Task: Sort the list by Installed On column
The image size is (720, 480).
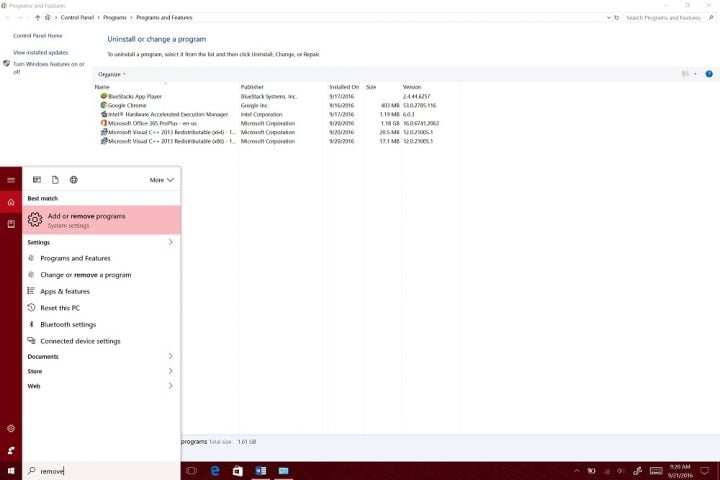Action: tap(344, 87)
